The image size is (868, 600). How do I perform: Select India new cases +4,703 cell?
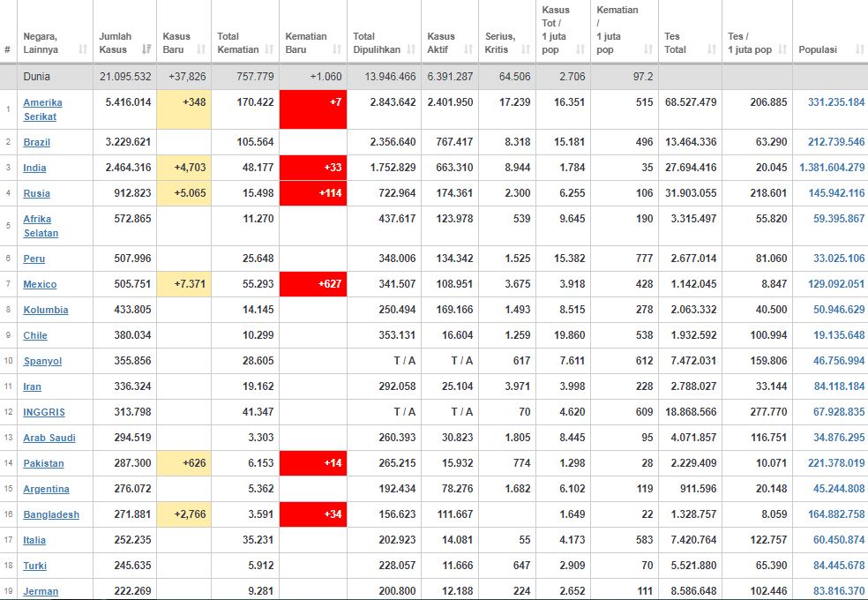click(x=183, y=168)
